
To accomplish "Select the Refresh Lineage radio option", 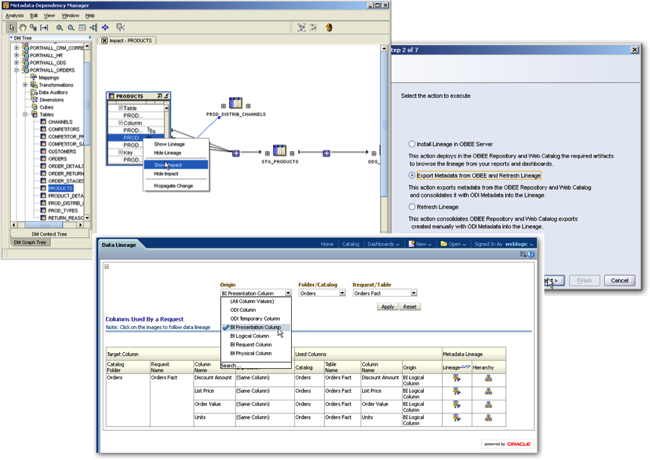I will tap(412, 206).
